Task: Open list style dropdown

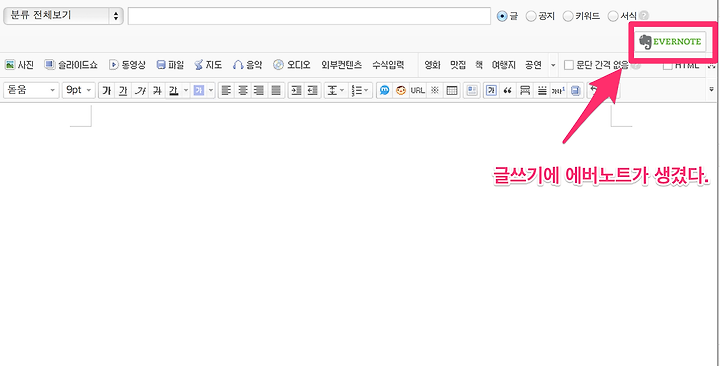Action: pos(360,90)
